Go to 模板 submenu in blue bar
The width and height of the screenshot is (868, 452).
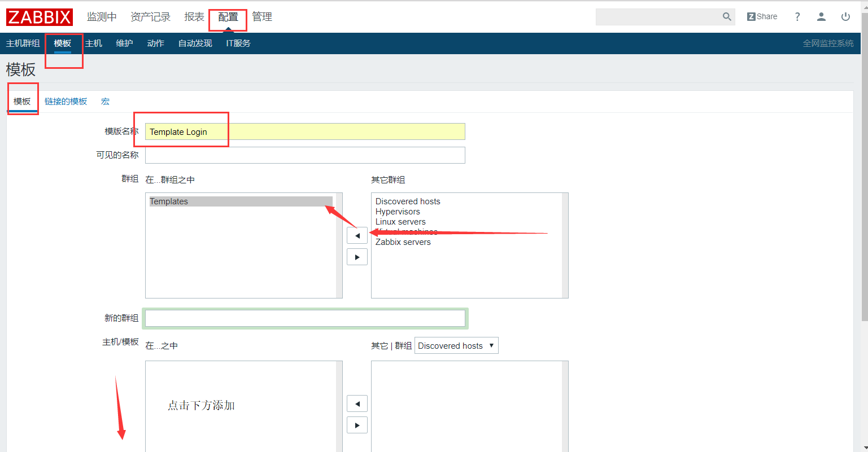(63, 43)
